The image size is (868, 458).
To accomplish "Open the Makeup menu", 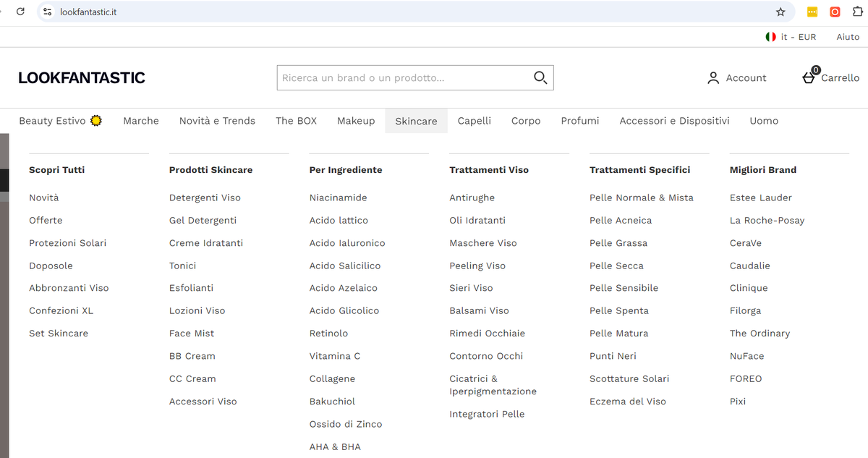I will coord(356,121).
